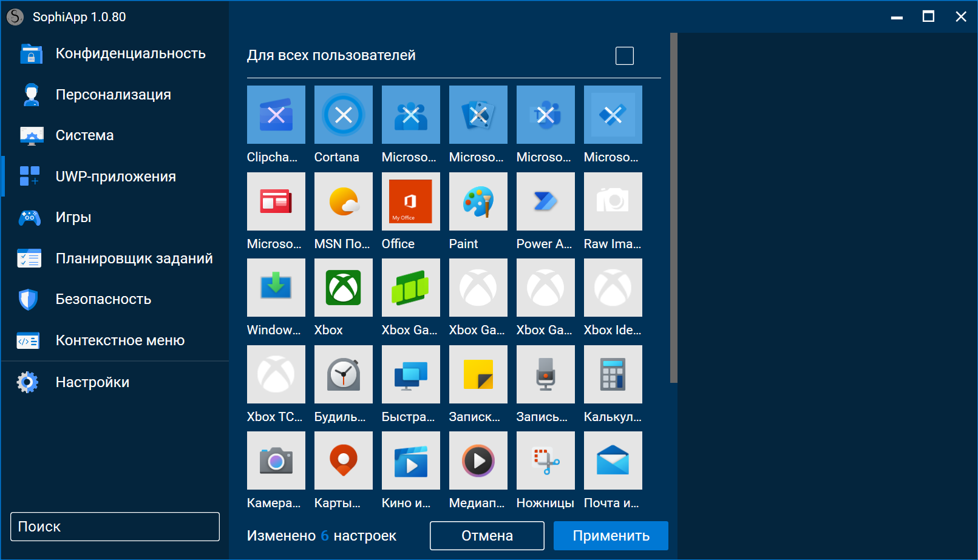Select the Почта и календарь envelope tile

pyautogui.click(x=613, y=460)
